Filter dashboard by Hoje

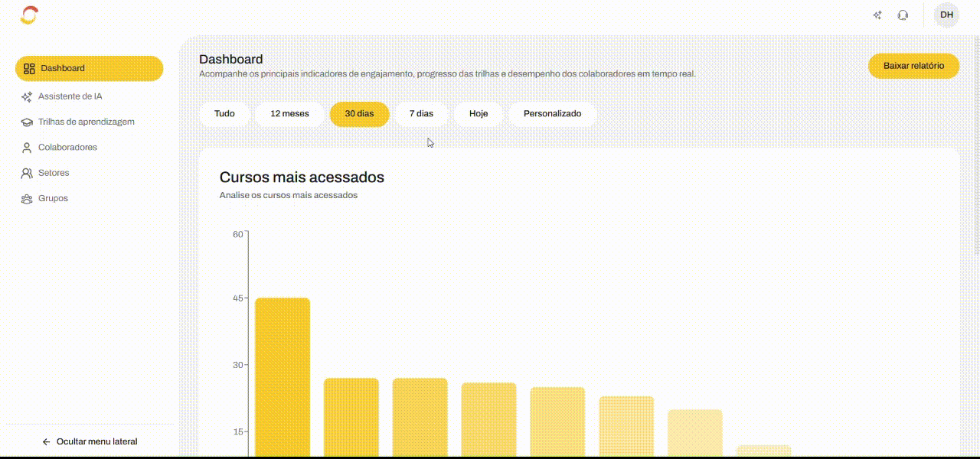[x=479, y=114]
